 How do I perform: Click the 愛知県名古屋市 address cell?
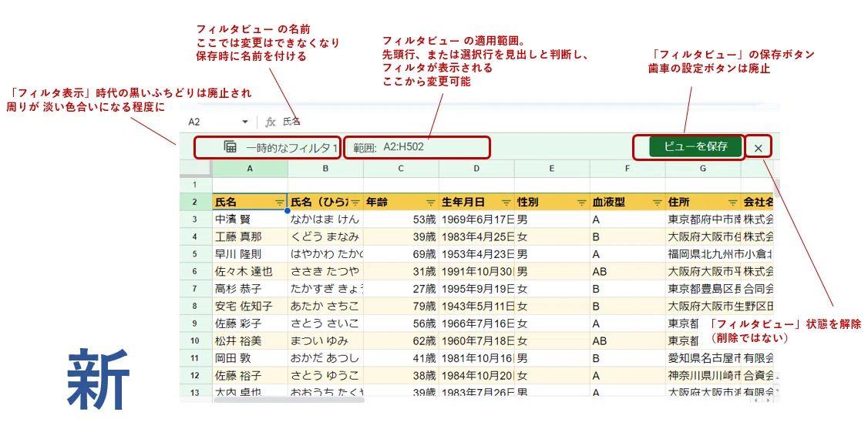[x=703, y=357]
